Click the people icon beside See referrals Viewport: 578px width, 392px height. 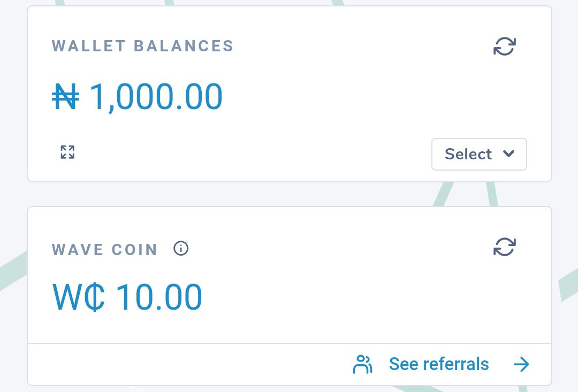[362, 364]
